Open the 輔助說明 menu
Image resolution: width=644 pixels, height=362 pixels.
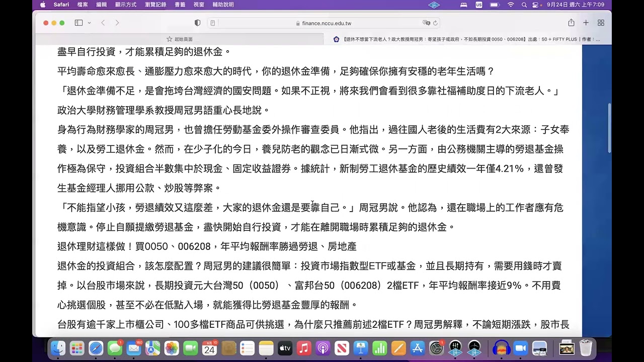[x=223, y=5]
